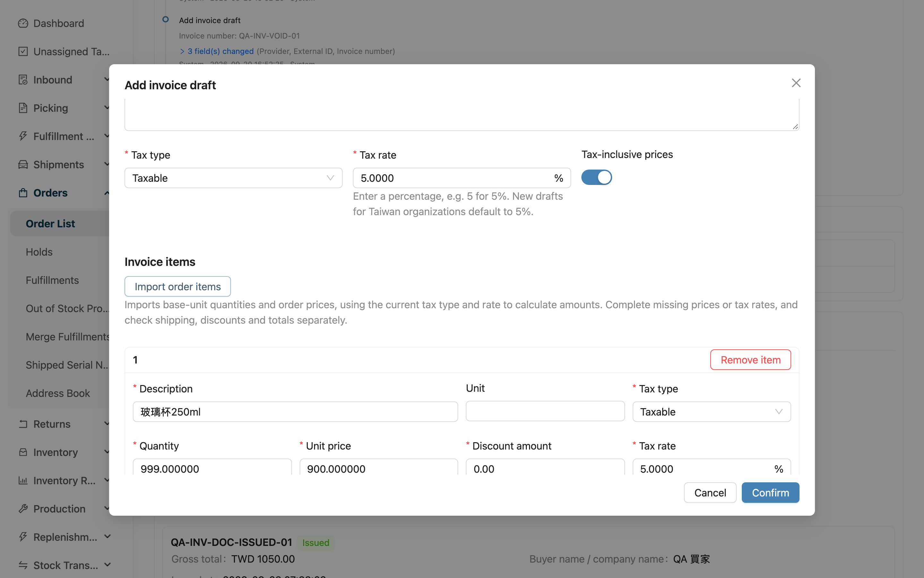Expand the Inbound menu chevron

pos(107,80)
